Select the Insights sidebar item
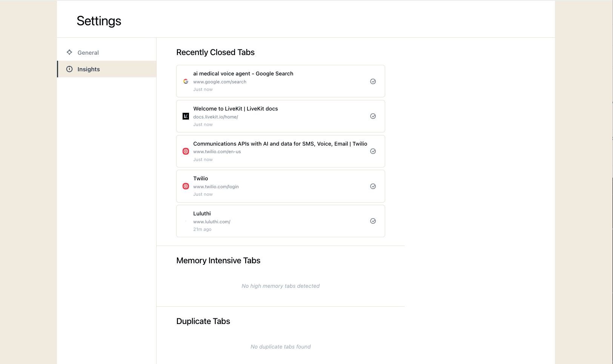The image size is (613, 364). coord(88,69)
